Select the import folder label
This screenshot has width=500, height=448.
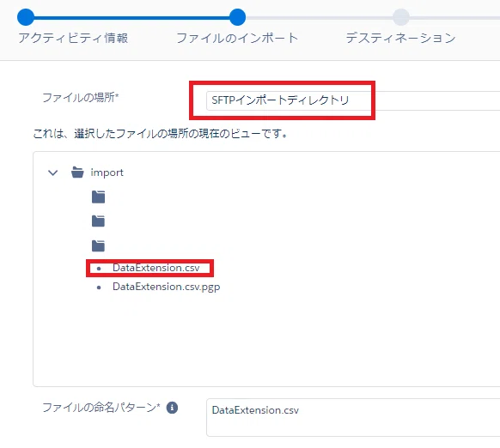pyautogui.click(x=107, y=173)
